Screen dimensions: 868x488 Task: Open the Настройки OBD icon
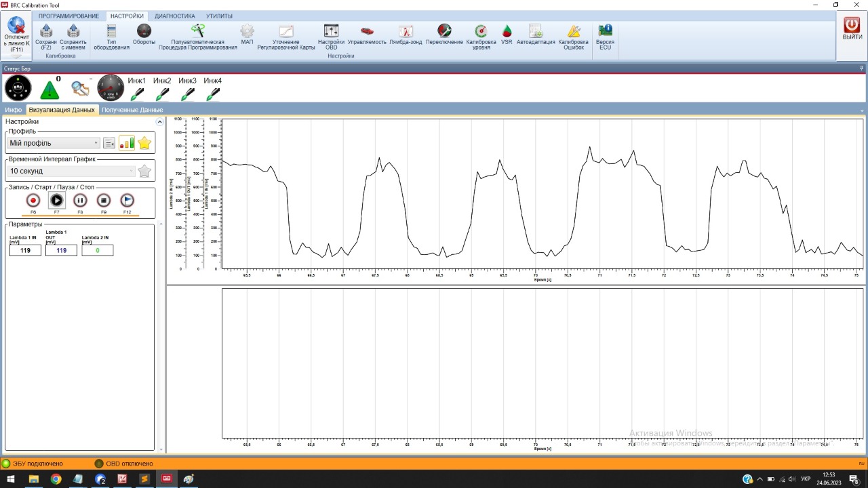331,37
